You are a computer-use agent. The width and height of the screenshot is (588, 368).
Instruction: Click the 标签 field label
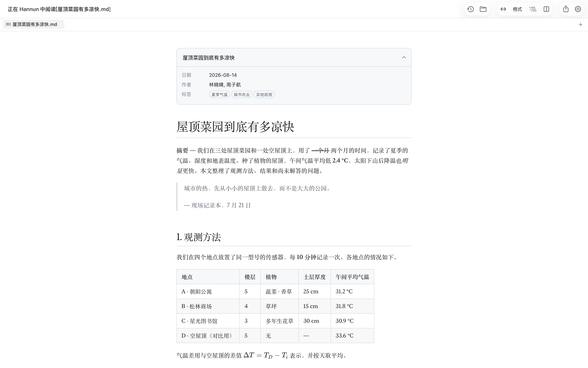click(186, 94)
